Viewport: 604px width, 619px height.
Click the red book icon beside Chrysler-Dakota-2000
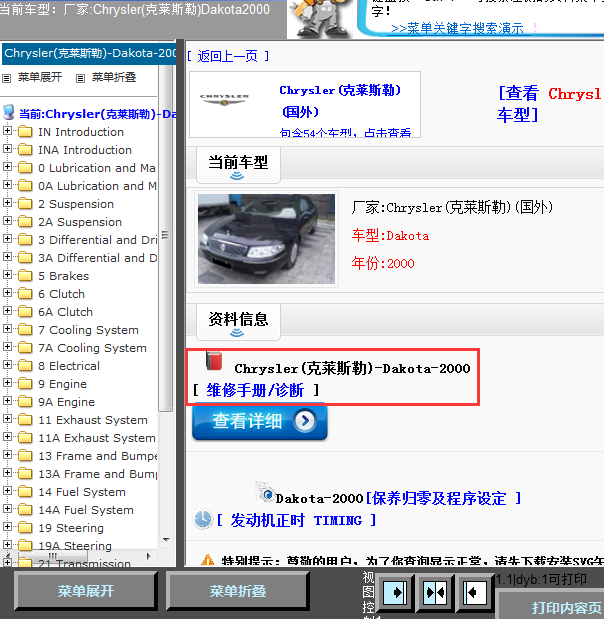click(214, 361)
